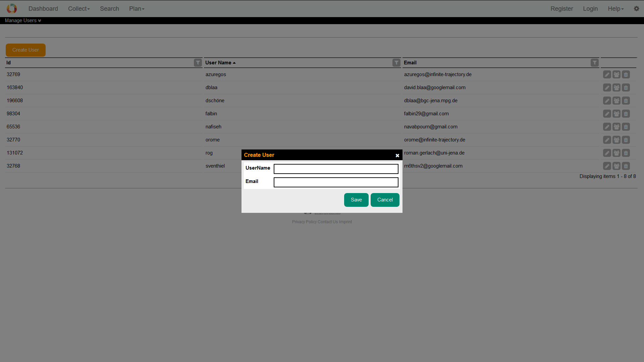Click trash icon in dschöne row
644x362 pixels.
(x=626, y=101)
